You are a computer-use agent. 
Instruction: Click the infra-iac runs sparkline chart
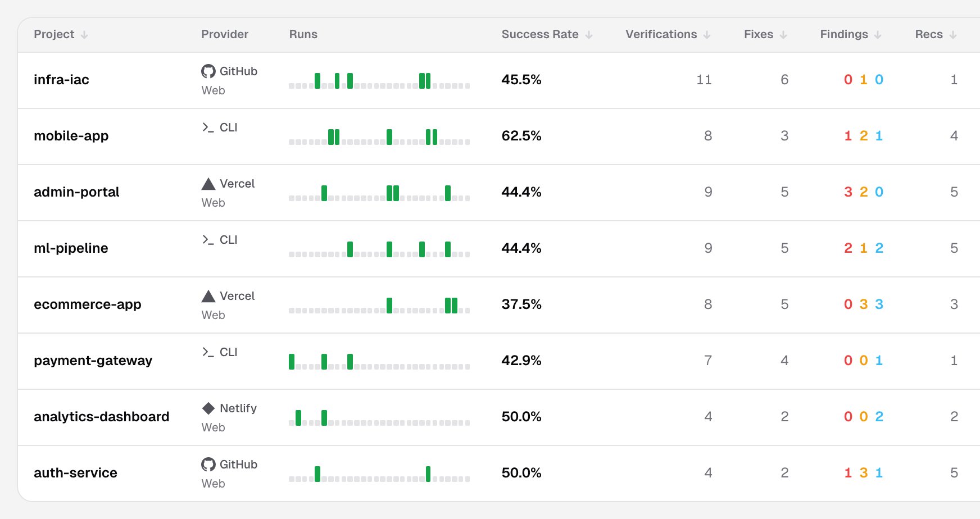pyautogui.click(x=379, y=81)
